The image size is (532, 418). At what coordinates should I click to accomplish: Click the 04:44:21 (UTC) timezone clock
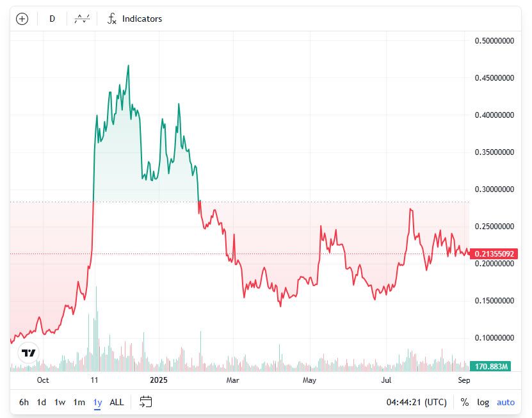pos(417,402)
